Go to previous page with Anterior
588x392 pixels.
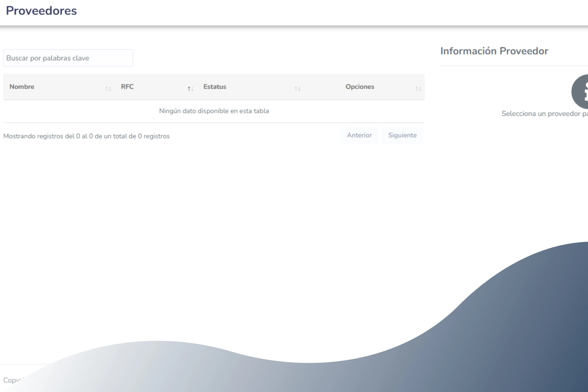coord(359,135)
